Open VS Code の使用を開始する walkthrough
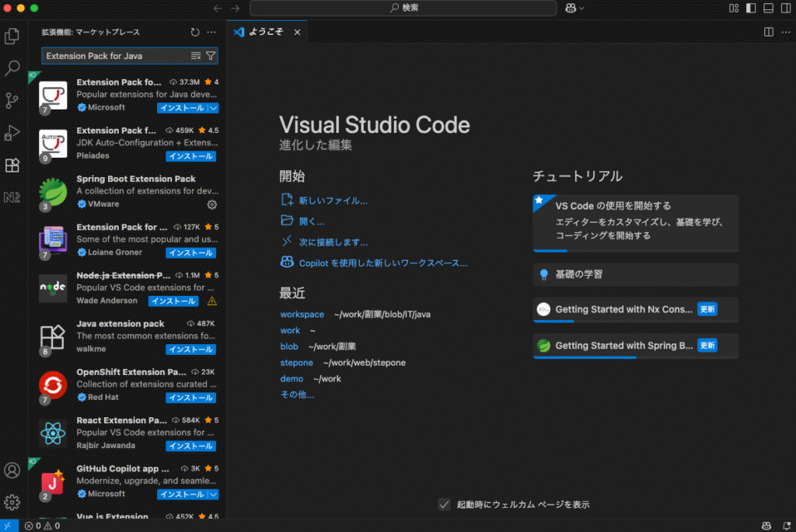The image size is (796, 532). [636, 223]
